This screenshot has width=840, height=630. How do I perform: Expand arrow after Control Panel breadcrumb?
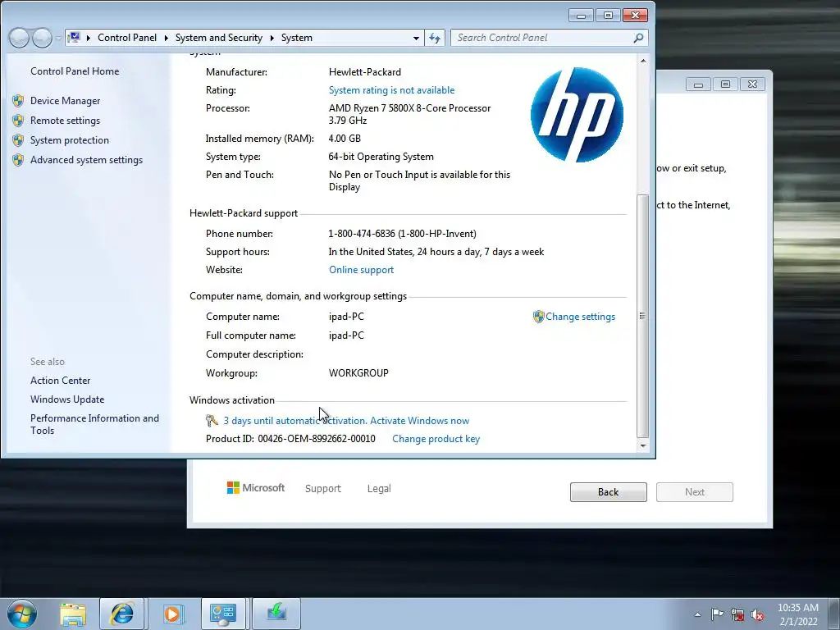point(166,38)
